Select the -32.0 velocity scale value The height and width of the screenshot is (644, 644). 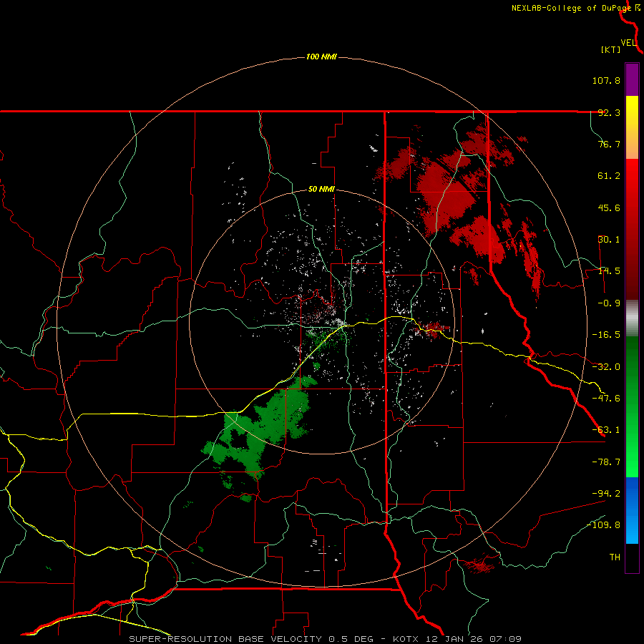coord(606,367)
